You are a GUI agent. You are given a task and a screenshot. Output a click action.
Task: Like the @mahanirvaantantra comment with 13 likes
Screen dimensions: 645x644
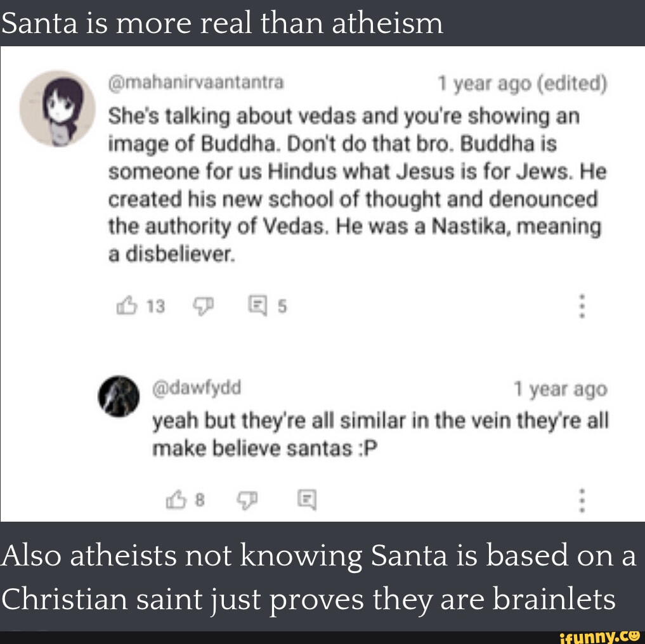point(127,306)
